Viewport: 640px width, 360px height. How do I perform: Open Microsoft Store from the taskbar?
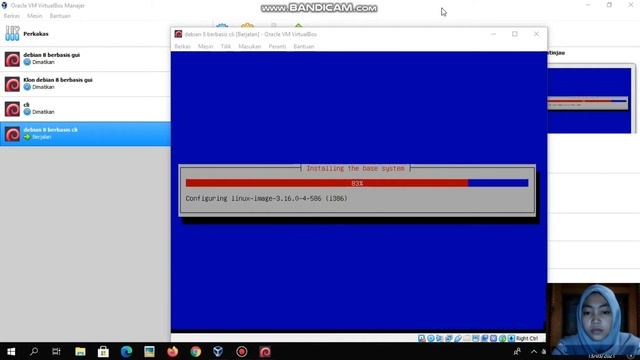pos(103,351)
